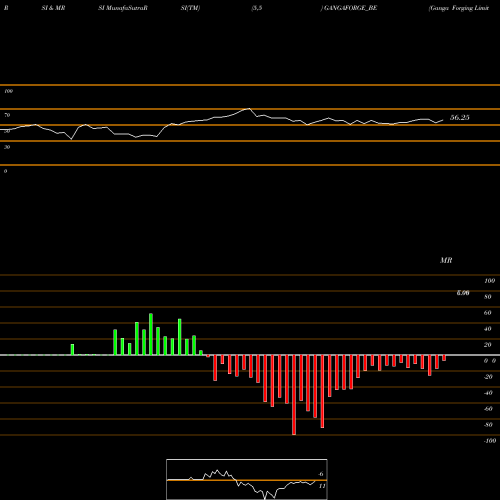
Task: Click the 'SI & MR' header text
Action: pos(53,8)
